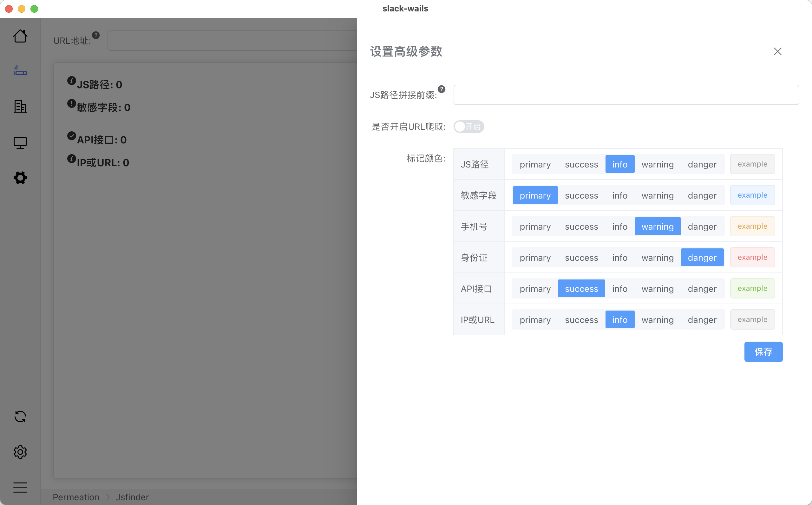The image size is (812, 505).
Task: Open the building asset sidebar icon
Action: point(20,107)
